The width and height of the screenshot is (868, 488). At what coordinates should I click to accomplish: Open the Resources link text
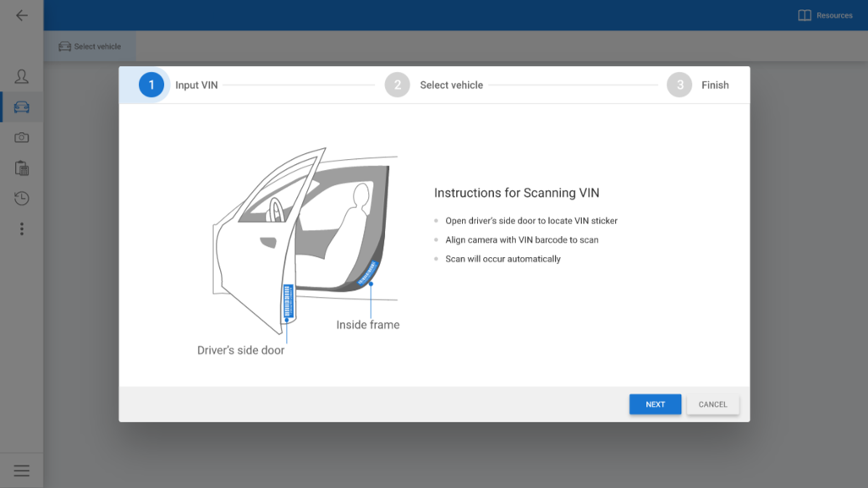(x=834, y=15)
